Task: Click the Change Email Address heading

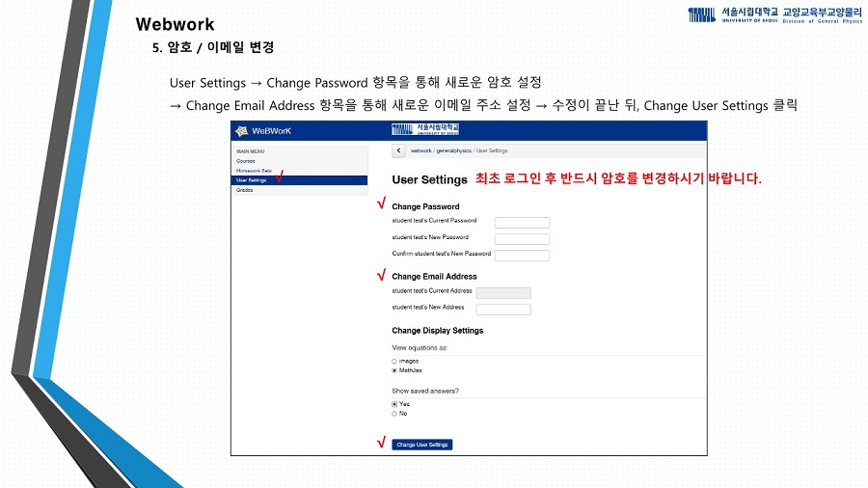Action: (435, 276)
